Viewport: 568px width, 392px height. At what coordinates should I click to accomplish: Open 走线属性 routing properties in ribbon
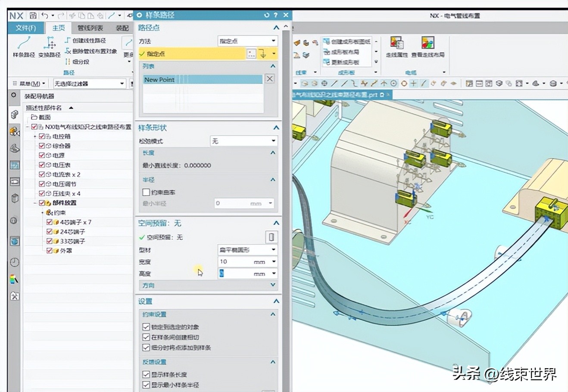coord(396,47)
